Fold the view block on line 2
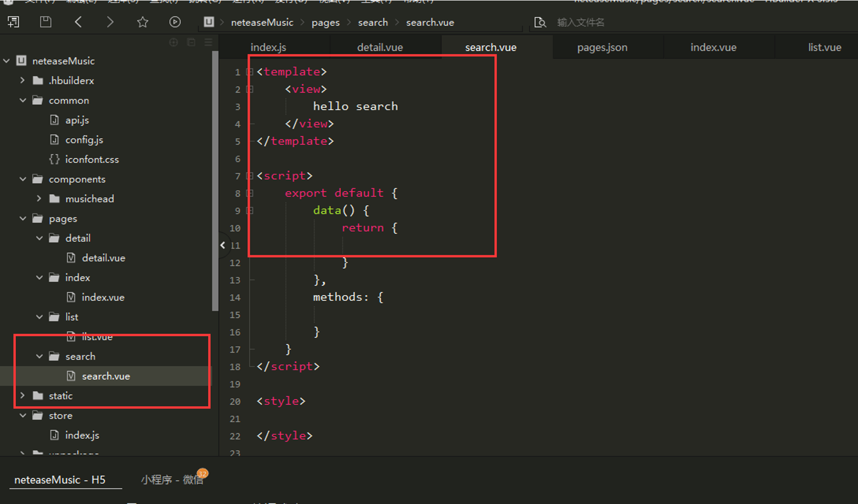Viewport: 858px width, 504px height. pos(250,89)
